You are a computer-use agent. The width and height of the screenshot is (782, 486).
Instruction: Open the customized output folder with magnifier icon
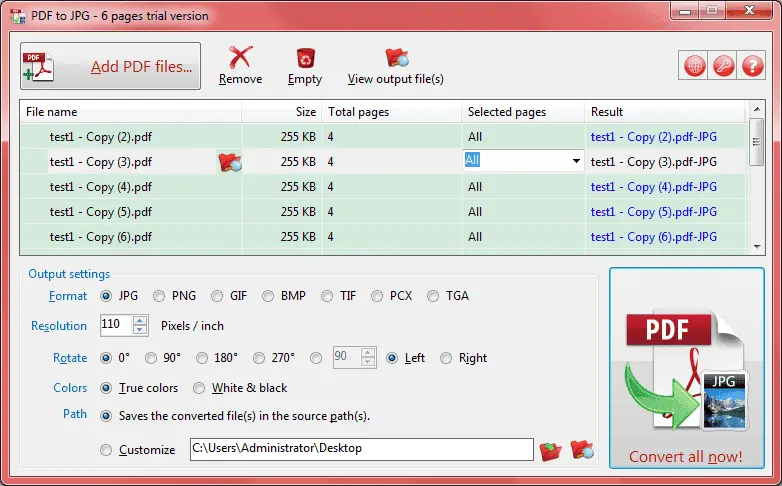582,450
